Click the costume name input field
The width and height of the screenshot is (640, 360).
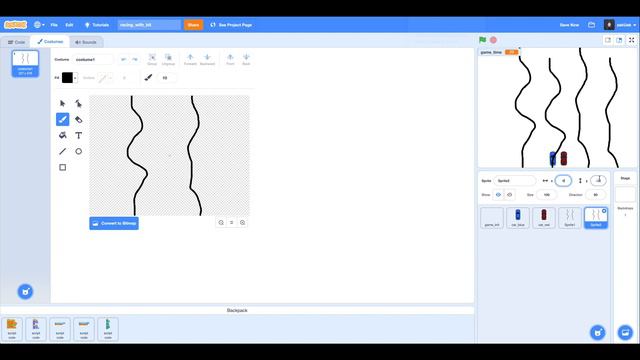tap(93, 60)
